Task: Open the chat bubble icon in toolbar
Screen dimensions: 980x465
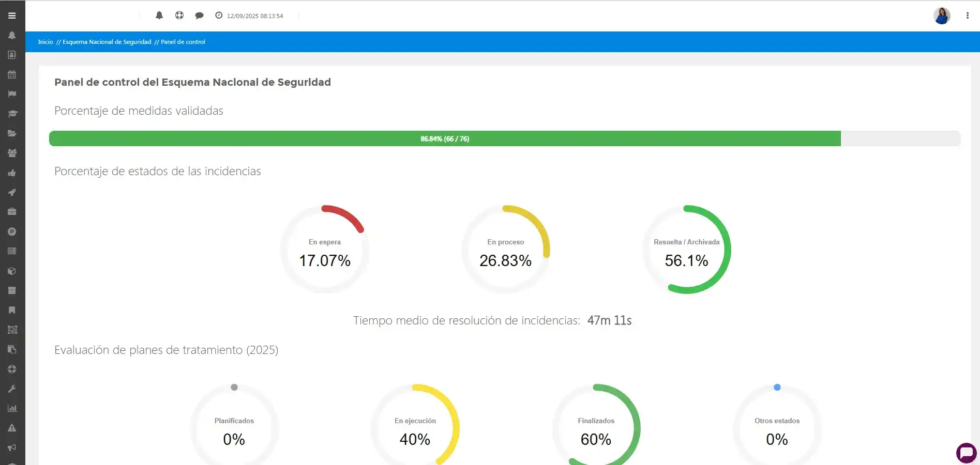Action: (x=199, y=15)
